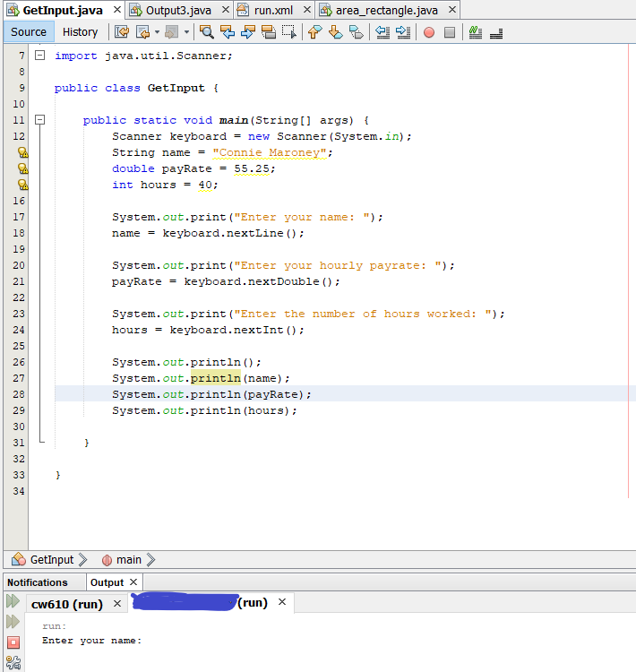This screenshot has width=636, height=672.
Task: Select the cw610 (run) output tab
Action: 67,604
